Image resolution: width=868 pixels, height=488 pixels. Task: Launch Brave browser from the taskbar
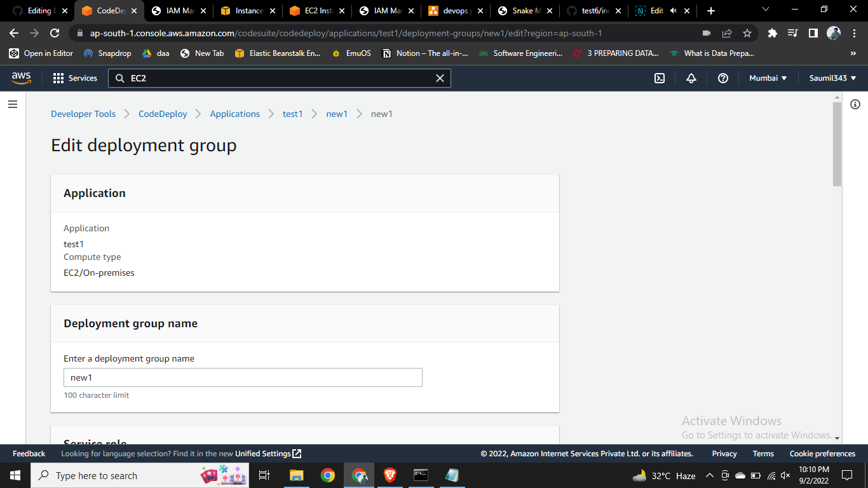390,475
